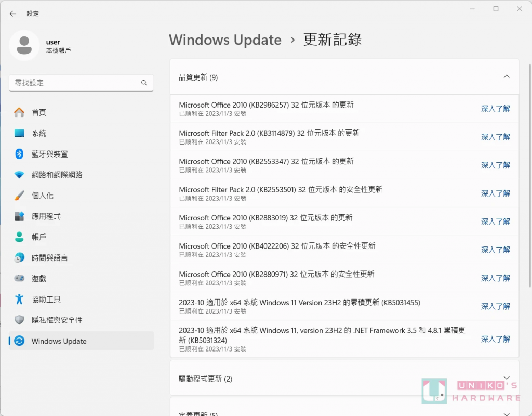This screenshot has width=532, height=416.
Task: Click 深入了解 for KB2986257
Action: point(495,109)
